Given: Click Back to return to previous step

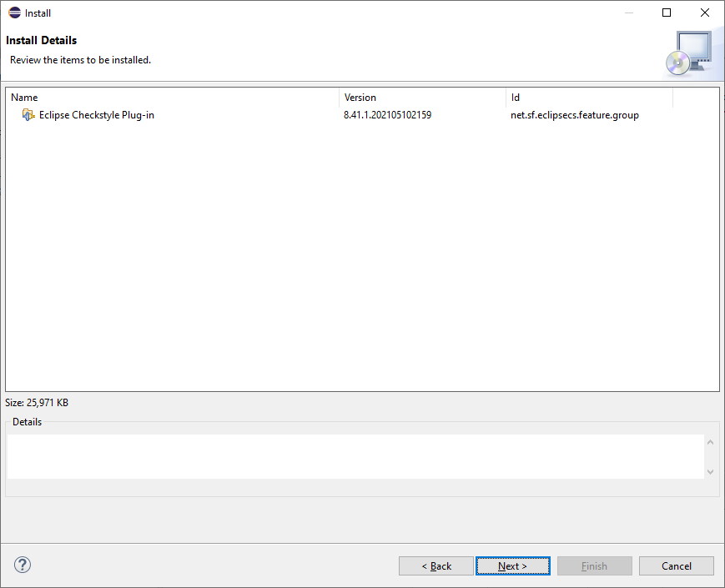Looking at the screenshot, I should [436, 565].
